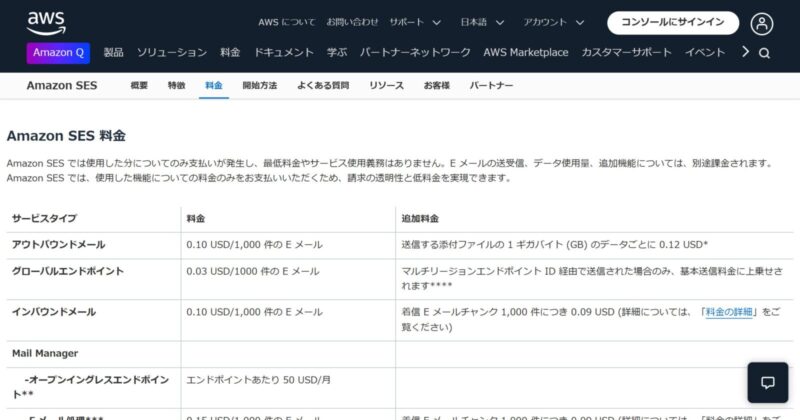Image resolution: width=800 pixels, height=420 pixels.
Task: Click the Amazon Q button
Action: pos(59,53)
